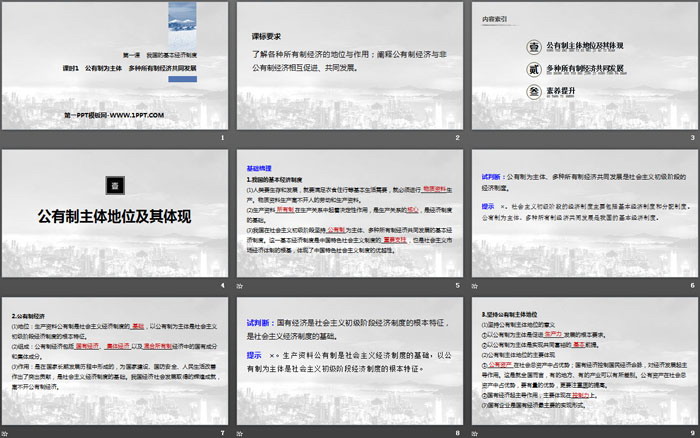Click slide number "2" below the second slide
Screen dimensions: 700x438
(x=458, y=138)
